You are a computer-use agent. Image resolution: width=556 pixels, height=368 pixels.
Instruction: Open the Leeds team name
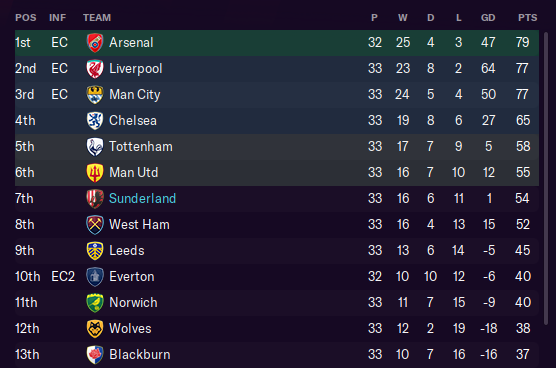coord(127,250)
